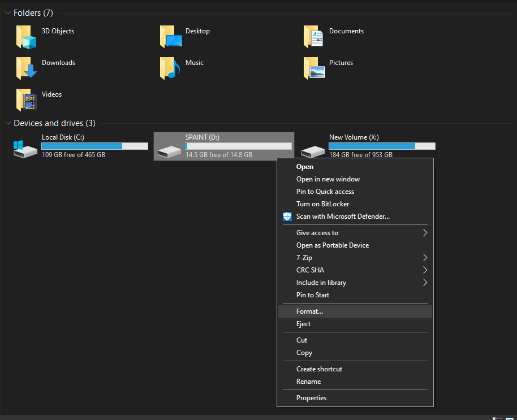Choose Pin to Start
The image size is (517, 420).
(355, 295)
